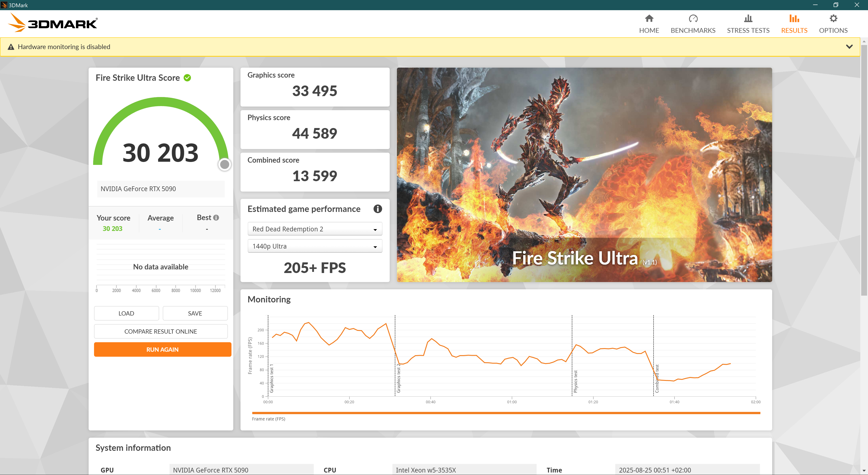Click the Graphics test 2 marker line
Image resolution: width=868 pixels, height=475 pixels.
[395, 356]
